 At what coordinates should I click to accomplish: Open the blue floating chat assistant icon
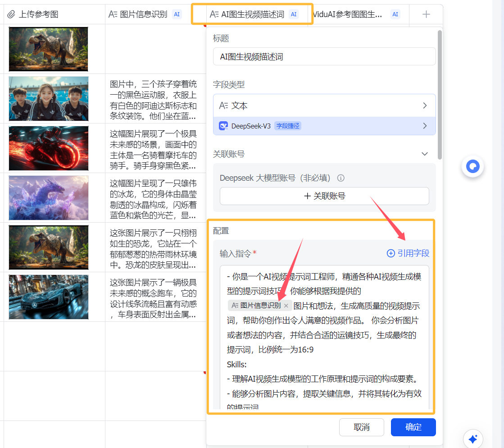click(472, 167)
